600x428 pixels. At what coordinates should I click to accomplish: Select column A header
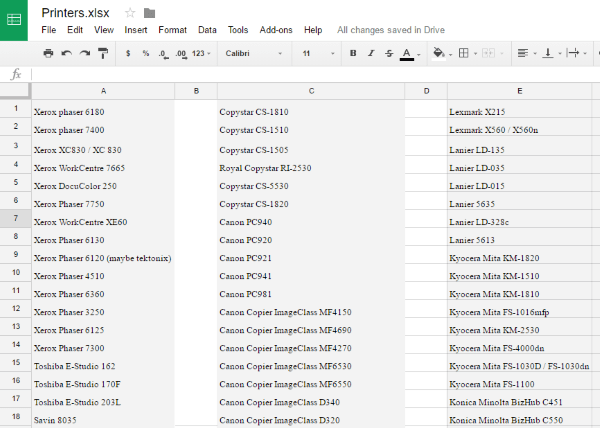click(x=103, y=91)
